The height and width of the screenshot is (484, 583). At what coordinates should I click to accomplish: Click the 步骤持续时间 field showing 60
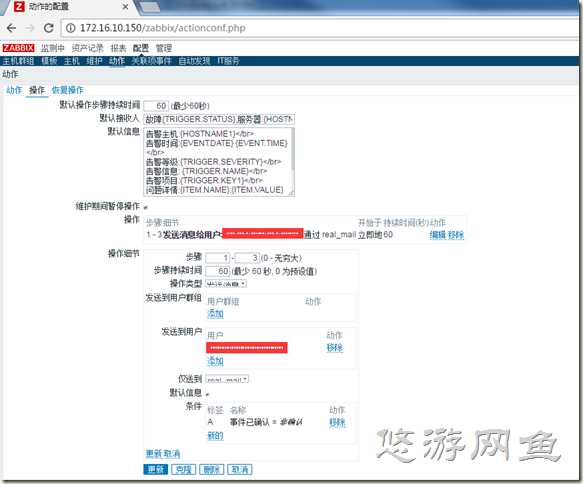click(218, 271)
